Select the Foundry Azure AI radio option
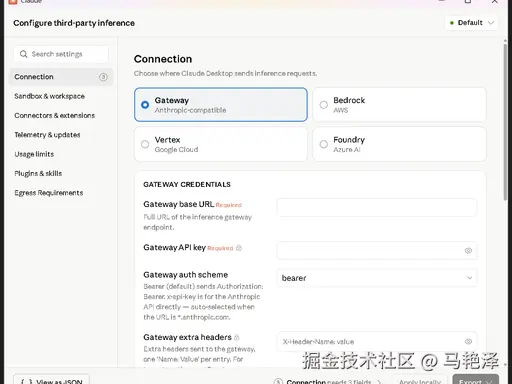Screen dimensions: 512x384 (399, 144)
